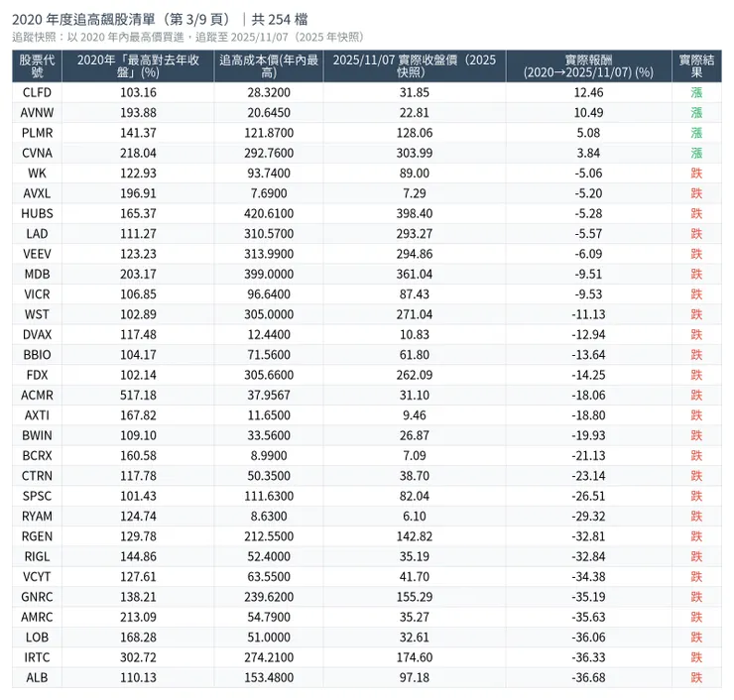Select the VCYT ticker cell
The width and height of the screenshot is (734, 700).
click(x=37, y=576)
